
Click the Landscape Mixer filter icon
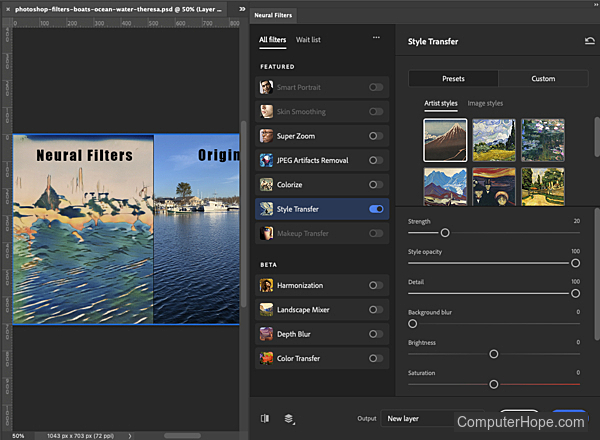point(266,310)
